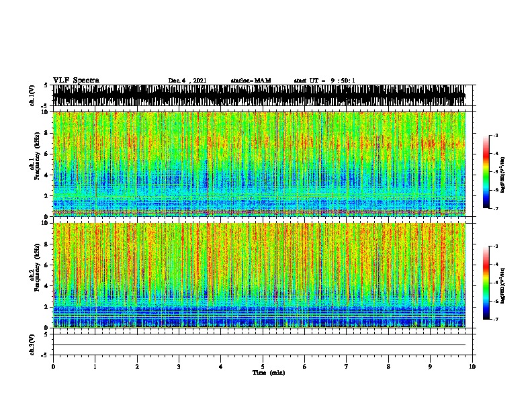This screenshot has height=411, width=532.
Task: Click the "5" volt tick on ch.1(V) axis
Action: (x=46, y=85)
